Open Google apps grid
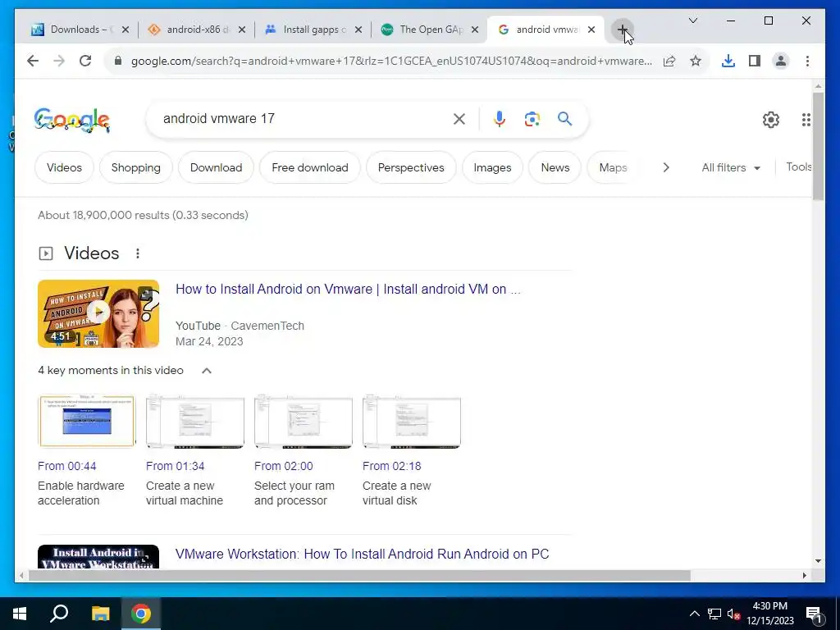The image size is (840, 630). 806,120
